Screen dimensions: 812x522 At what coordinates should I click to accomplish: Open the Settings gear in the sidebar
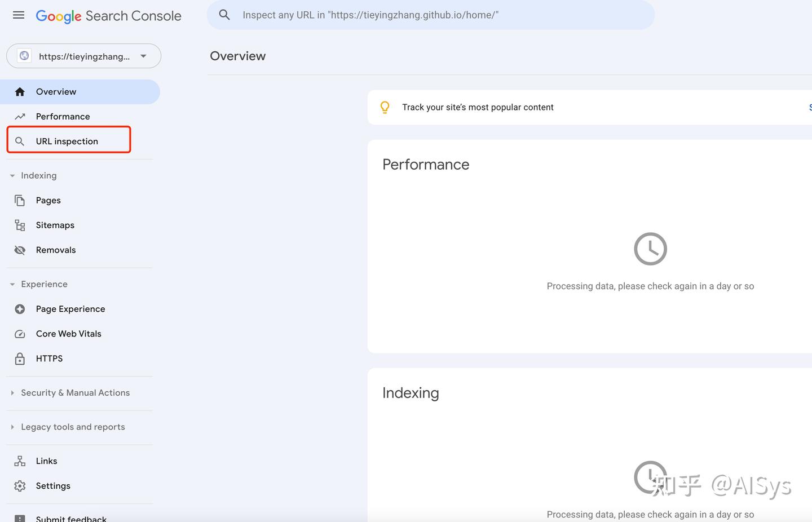click(20, 485)
